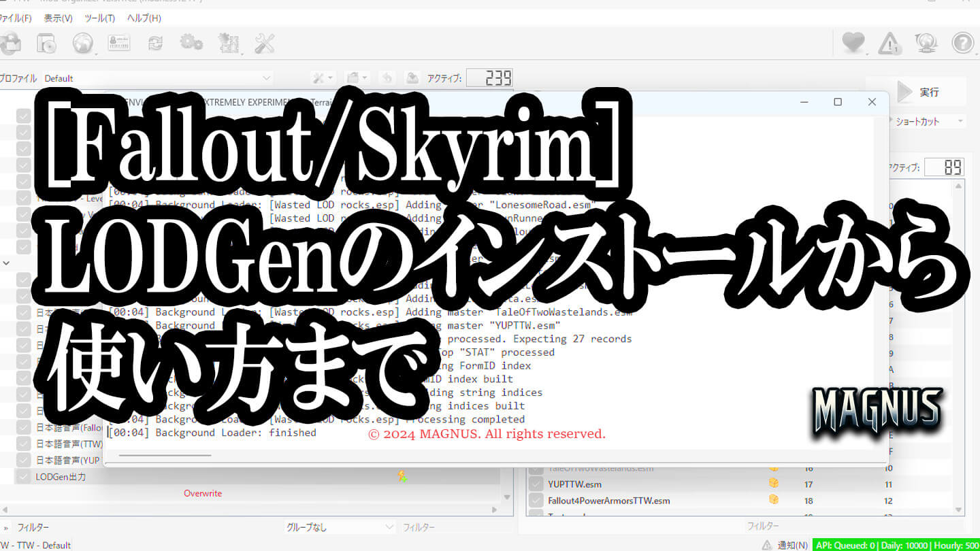Screen dimensions: 980x551
Task: Open the グループなし grouping dropdown
Action: pyautogui.click(x=339, y=527)
